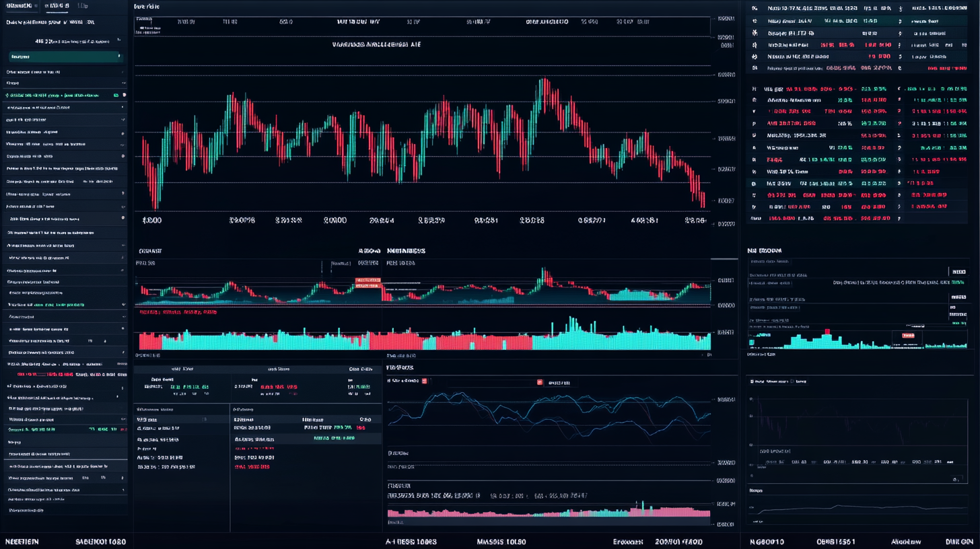980x549 pixels.
Task: Select the green check icon on the watchlist entry
Action: [x=116, y=96]
